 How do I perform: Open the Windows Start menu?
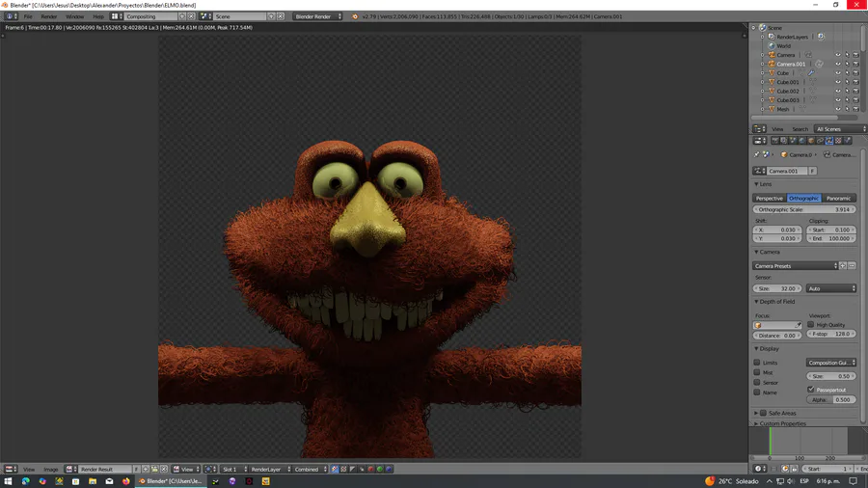coord(8,481)
